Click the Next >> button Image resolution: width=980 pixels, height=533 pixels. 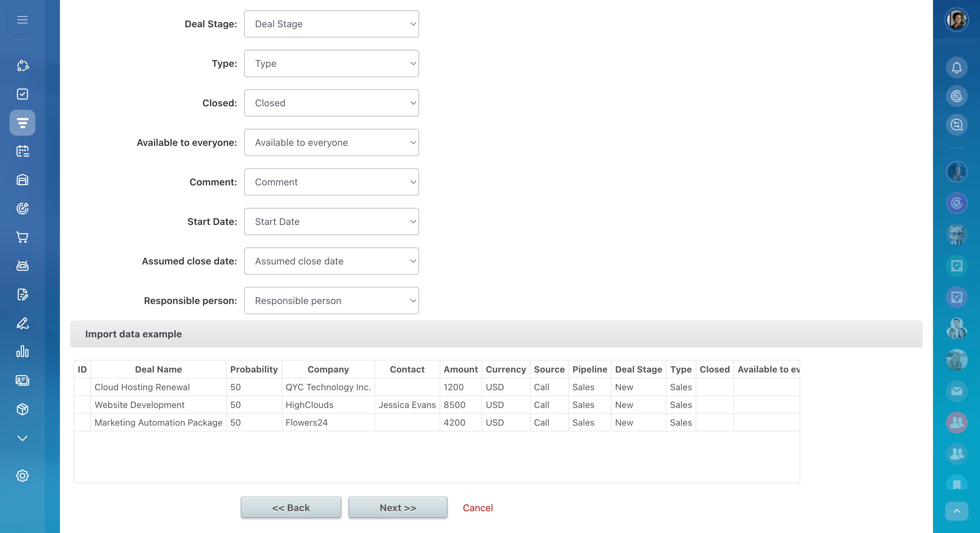pos(398,507)
